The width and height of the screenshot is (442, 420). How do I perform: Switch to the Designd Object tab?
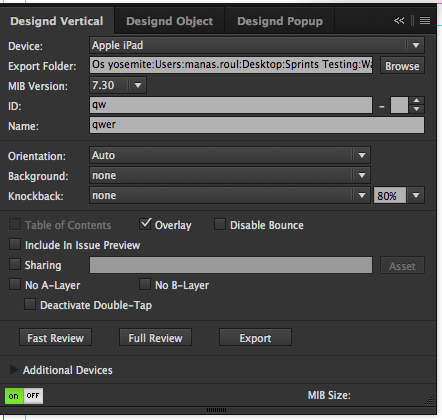pyautogui.click(x=169, y=21)
